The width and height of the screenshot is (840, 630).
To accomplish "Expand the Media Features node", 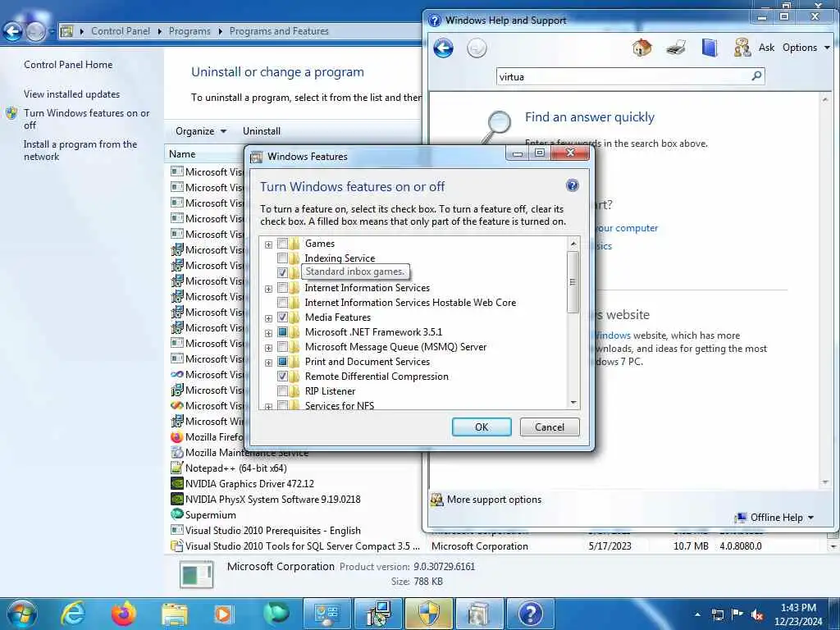I will click(268, 318).
